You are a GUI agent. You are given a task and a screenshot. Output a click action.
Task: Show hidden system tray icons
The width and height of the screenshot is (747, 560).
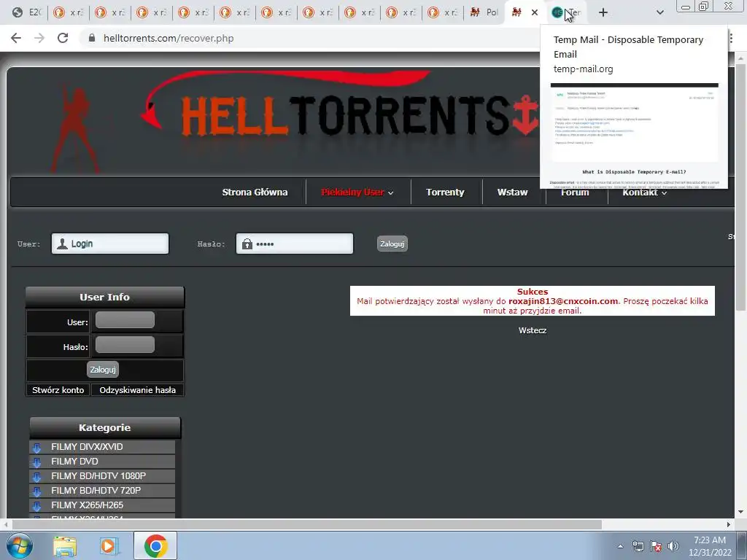click(x=620, y=546)
